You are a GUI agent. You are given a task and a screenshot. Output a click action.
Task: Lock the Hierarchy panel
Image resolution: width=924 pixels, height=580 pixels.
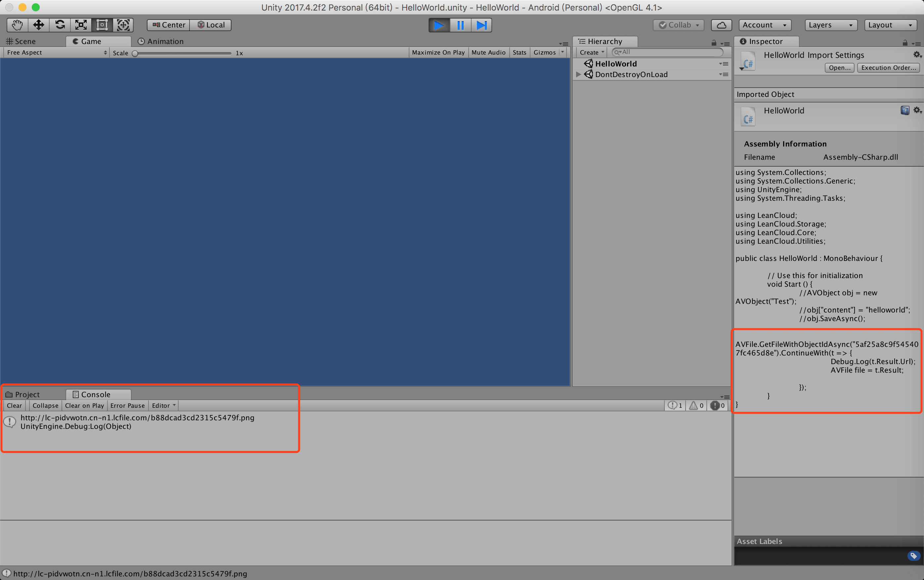pos(714,43)
